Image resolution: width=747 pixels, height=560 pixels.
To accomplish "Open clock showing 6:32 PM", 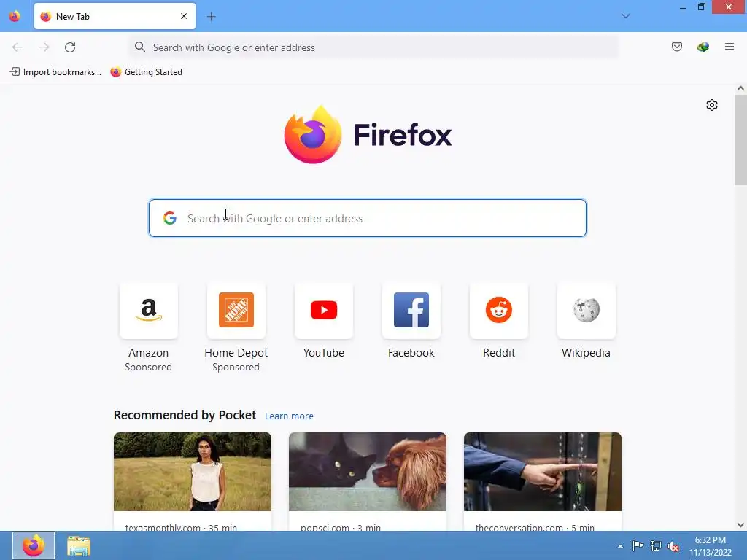I will tap(710, 546).
